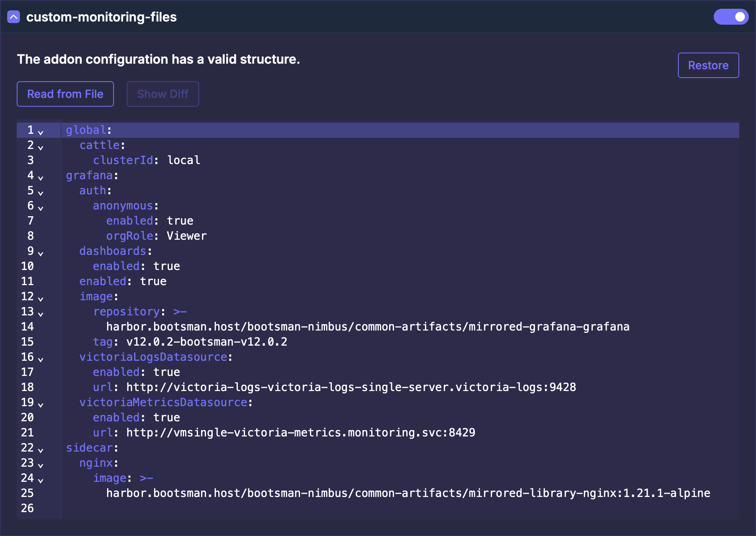756x536 pixels.
Task: Fold the nginx section on line 23
Action: [x=41, y=464]
